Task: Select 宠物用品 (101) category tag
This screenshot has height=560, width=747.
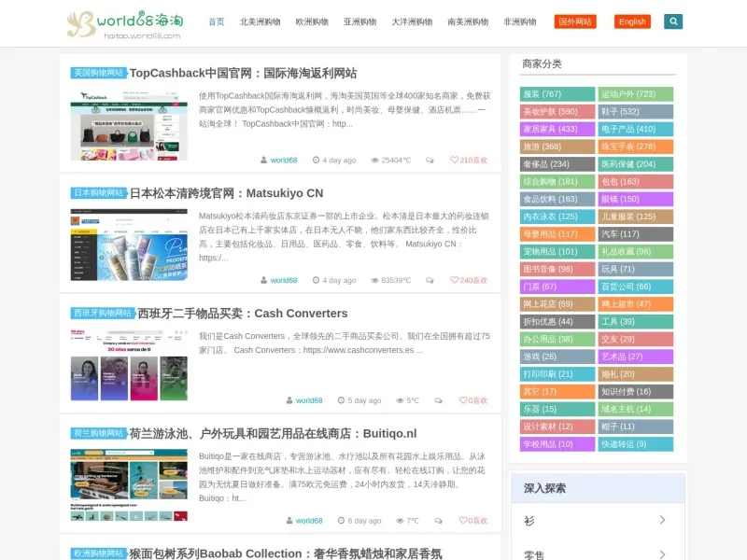Action: point(557,252)
